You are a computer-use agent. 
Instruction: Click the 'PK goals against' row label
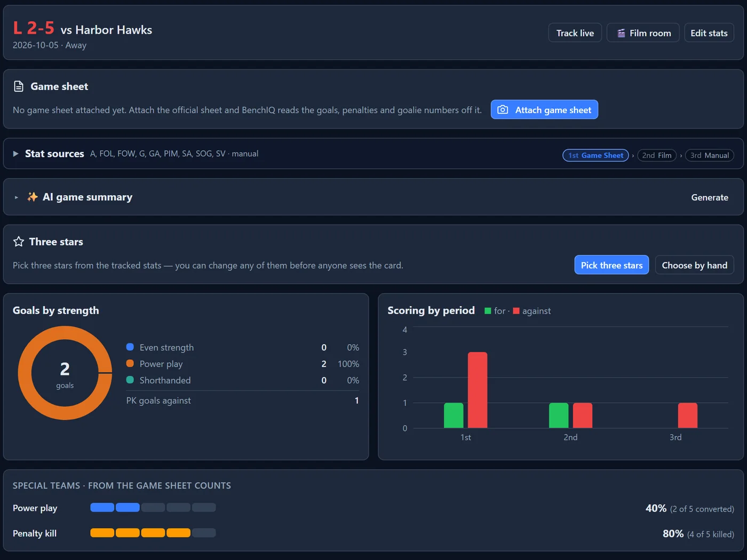[x=158, y=401]
